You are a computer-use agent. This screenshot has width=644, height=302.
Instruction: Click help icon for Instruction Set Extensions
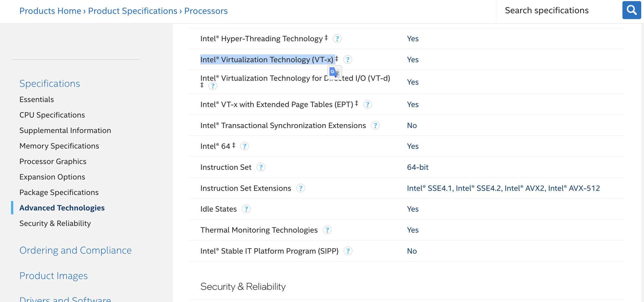300,188
